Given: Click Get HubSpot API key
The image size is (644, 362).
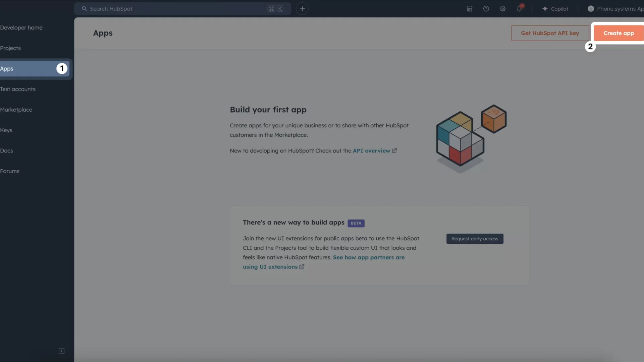Looking at the screenshot, I should (550, 33).
